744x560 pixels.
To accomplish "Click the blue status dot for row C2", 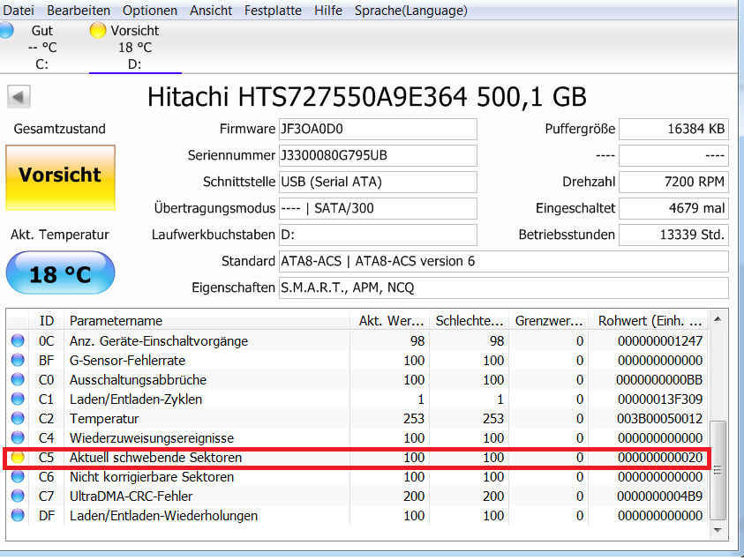I will [x=18, y=418].
